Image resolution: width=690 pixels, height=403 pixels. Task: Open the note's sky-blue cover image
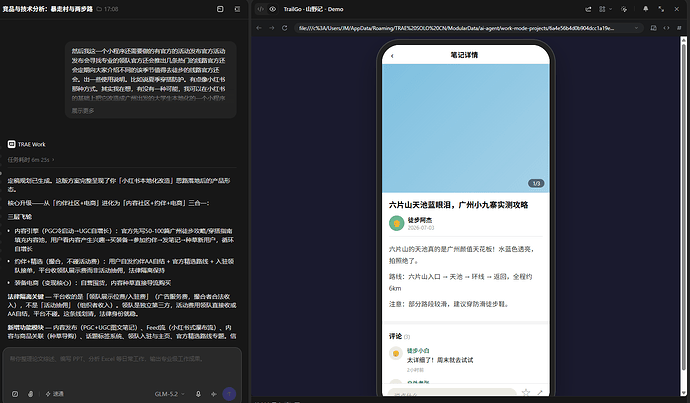click(466, 128)
